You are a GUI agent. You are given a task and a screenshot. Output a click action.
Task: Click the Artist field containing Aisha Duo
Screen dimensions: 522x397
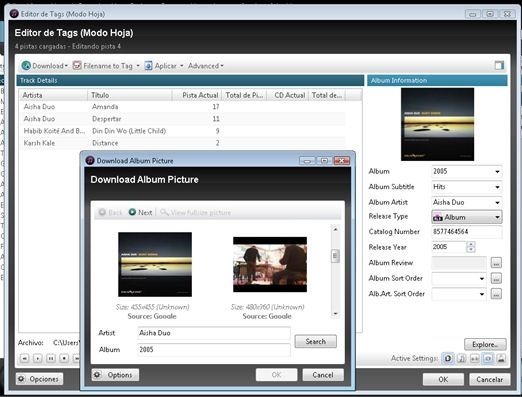[214, 333]
